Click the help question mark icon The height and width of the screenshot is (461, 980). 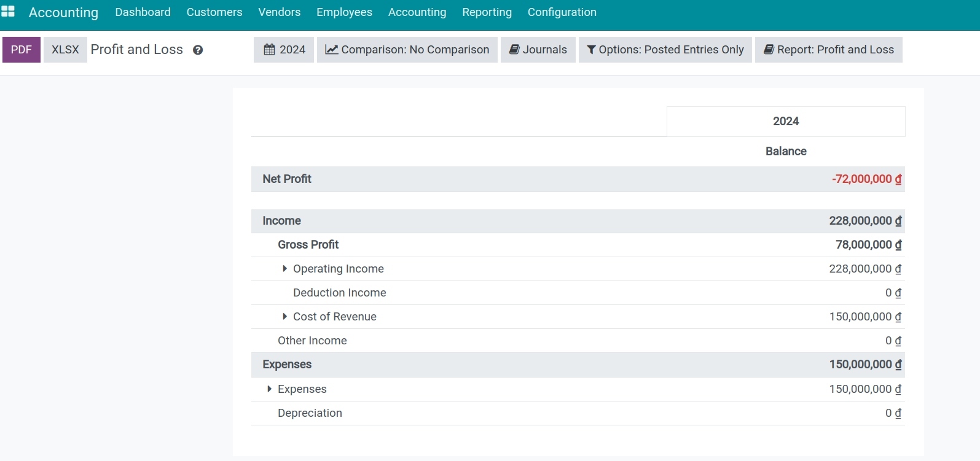click(198, 50)
